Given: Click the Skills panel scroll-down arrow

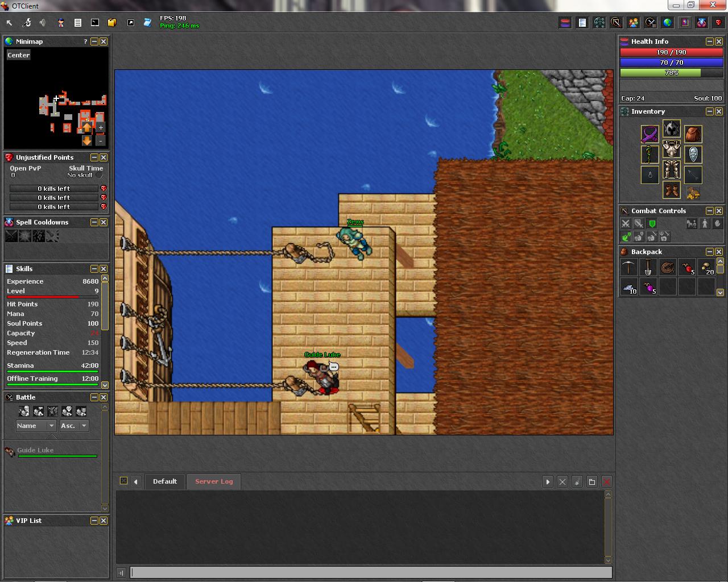Looking at the screenshot, I should click(105, 385).
